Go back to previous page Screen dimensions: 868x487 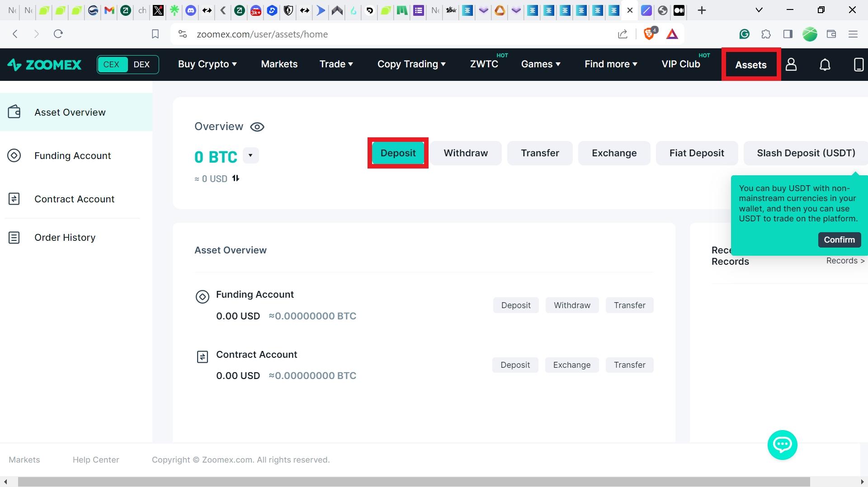point(15,34)
